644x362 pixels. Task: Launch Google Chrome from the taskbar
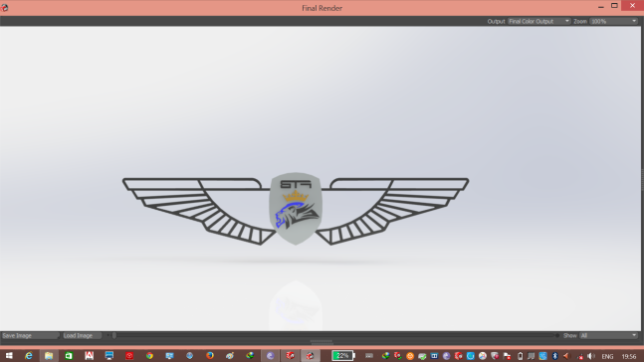(x=149, y=356)
